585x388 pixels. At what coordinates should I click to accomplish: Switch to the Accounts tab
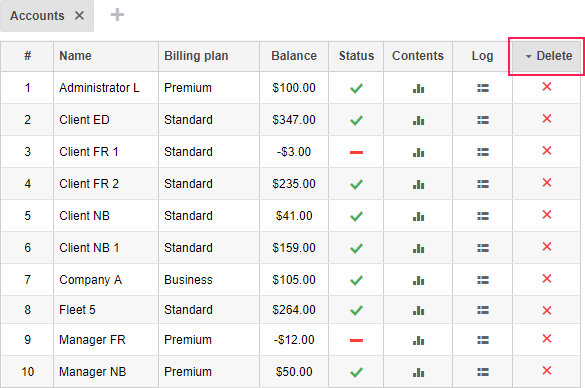pos(37,16)
